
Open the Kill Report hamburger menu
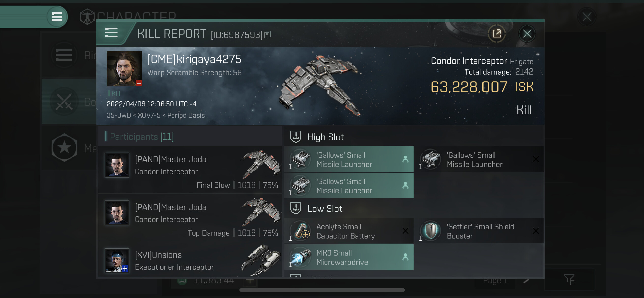(x=111, y=33)
